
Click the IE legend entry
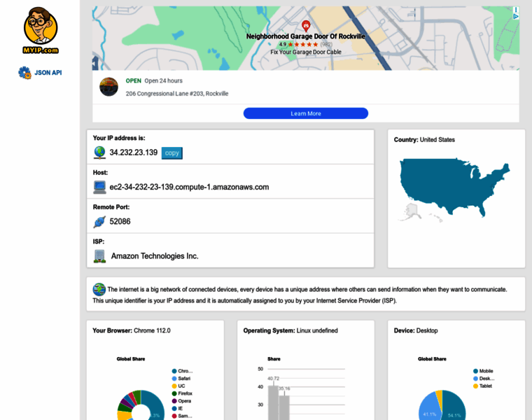tap(177, 409)
